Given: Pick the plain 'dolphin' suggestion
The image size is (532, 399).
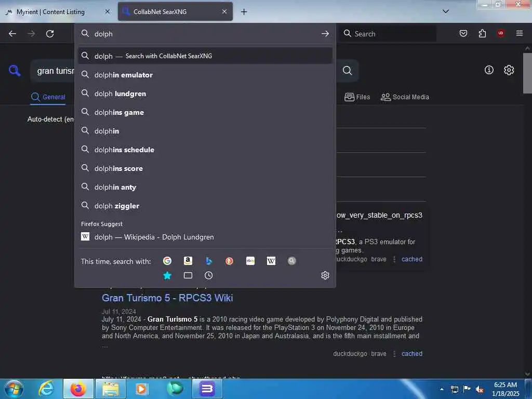Looking at the screenshot, I should click(x=205, y=131).
